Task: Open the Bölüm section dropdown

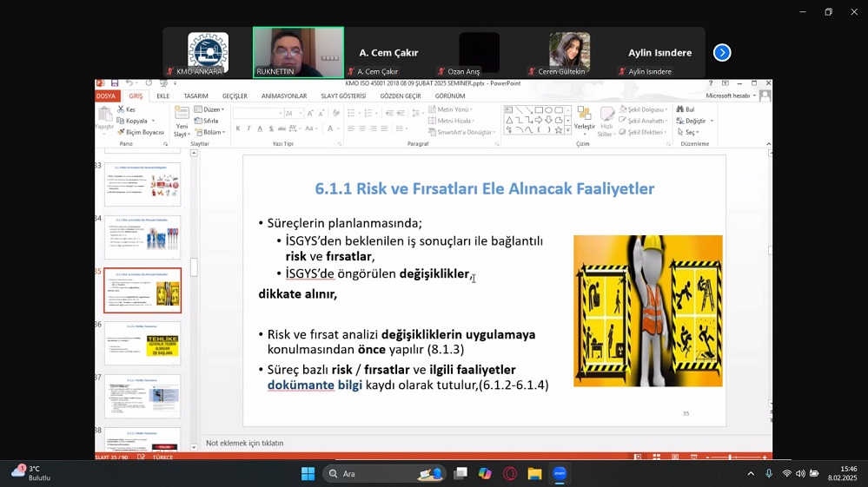Action: [209, 132]
